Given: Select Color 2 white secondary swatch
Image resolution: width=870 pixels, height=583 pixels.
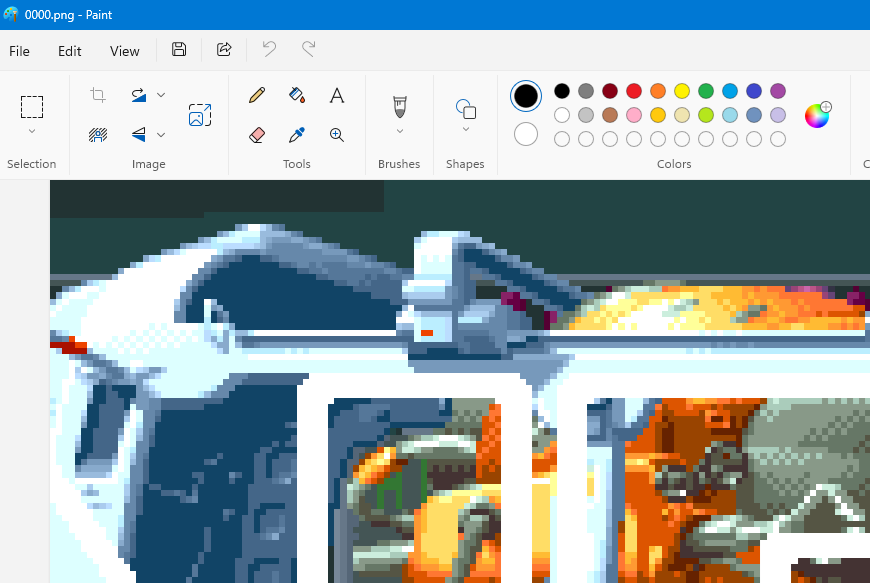Looking at the screenshot, I should [x=525, y=134].
